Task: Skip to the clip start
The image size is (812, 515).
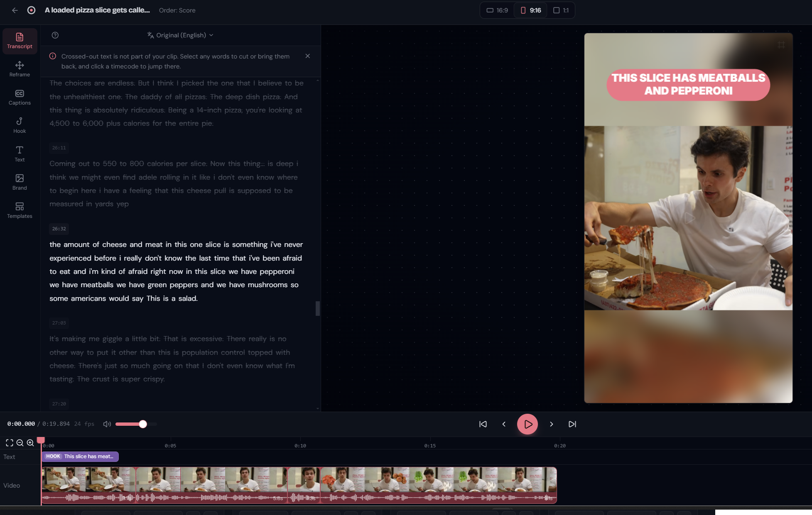Action: point(483,424)
